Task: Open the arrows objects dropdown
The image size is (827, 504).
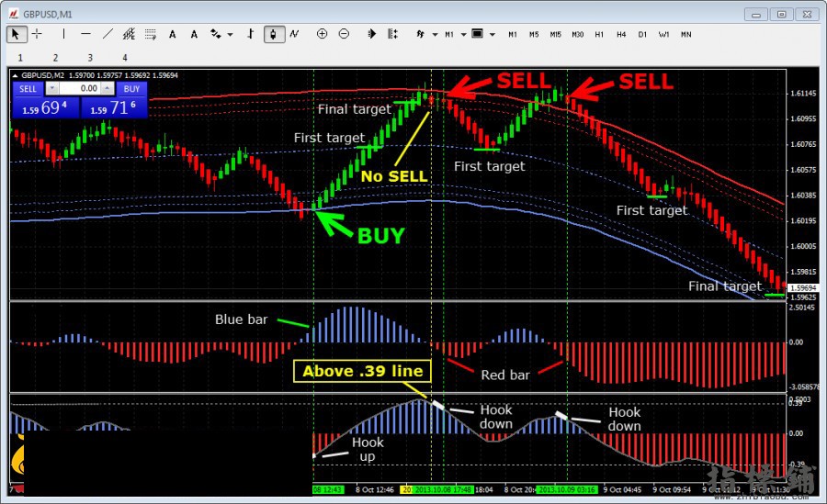Action: coord(230,35)
